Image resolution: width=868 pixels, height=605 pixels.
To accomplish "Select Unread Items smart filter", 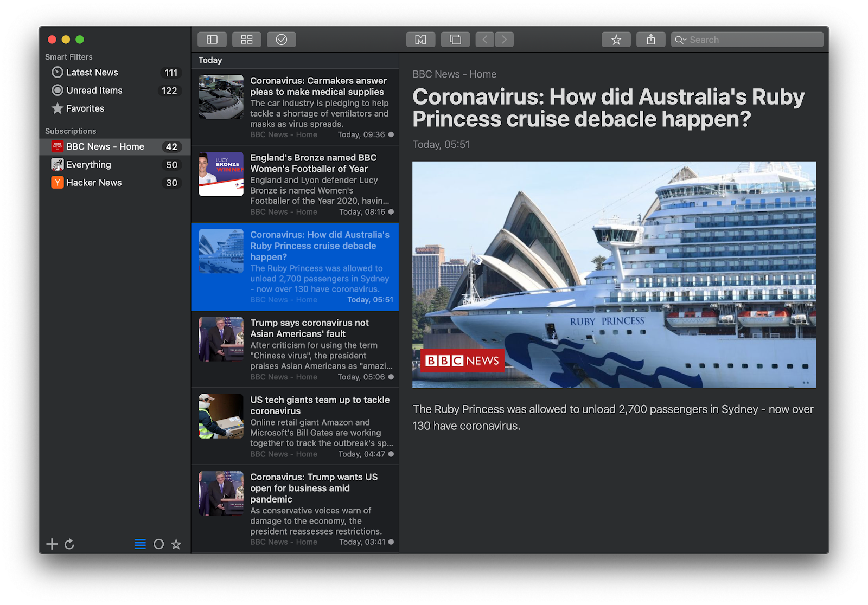I will pos(115,91).
